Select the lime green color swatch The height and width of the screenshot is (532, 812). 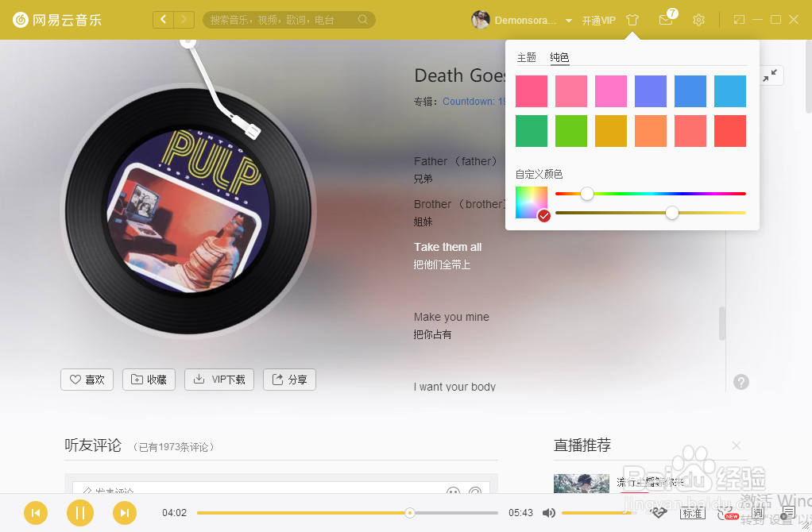coord(571,131)
